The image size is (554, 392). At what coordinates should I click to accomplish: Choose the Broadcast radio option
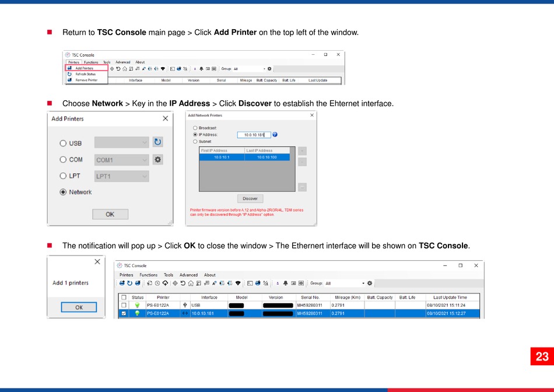[195, 128]
